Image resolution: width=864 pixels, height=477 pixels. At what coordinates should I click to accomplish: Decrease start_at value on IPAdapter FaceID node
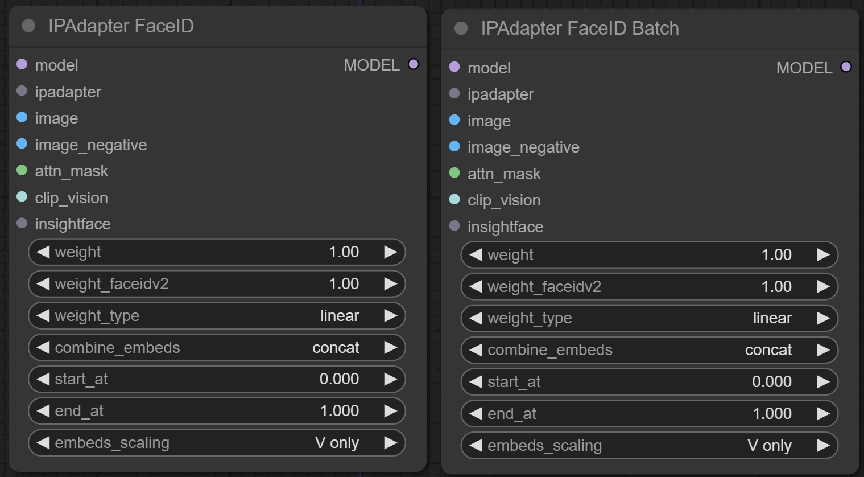[43, 380]
